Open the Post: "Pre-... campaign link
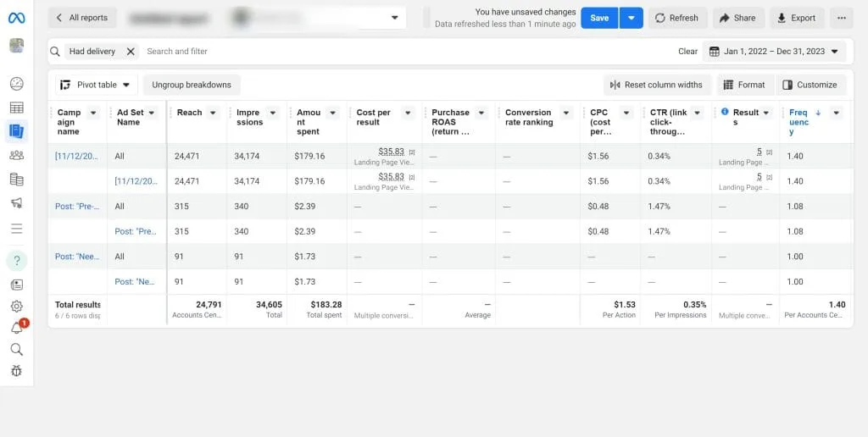Screen dimensions: 868x437 coord(77,206)
